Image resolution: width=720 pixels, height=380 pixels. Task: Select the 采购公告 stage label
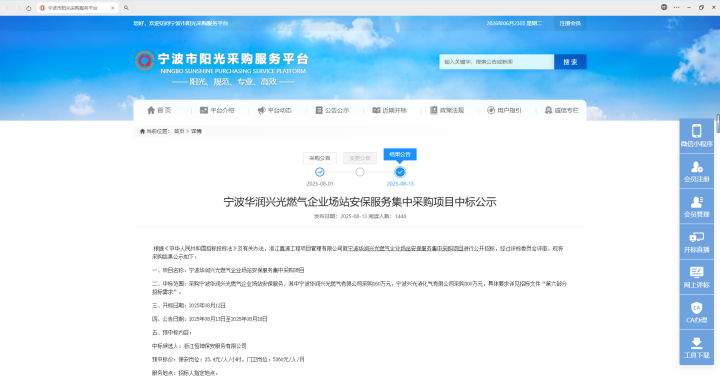pos(320,158)
